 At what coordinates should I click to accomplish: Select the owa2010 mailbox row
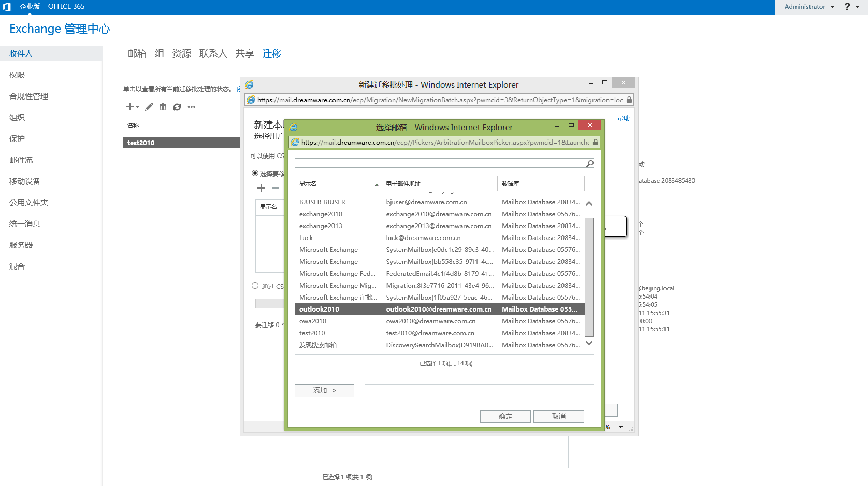tap(440, 321)
